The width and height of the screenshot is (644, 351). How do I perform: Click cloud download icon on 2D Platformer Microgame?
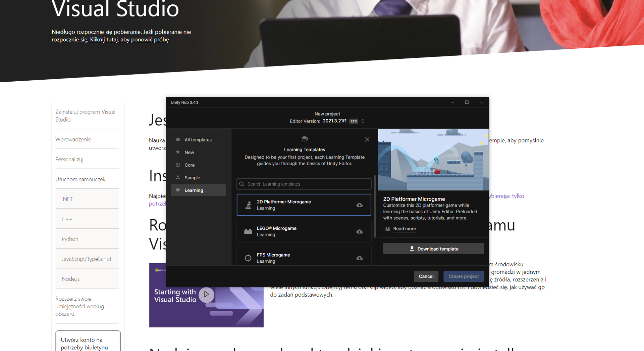click(359, 205)
